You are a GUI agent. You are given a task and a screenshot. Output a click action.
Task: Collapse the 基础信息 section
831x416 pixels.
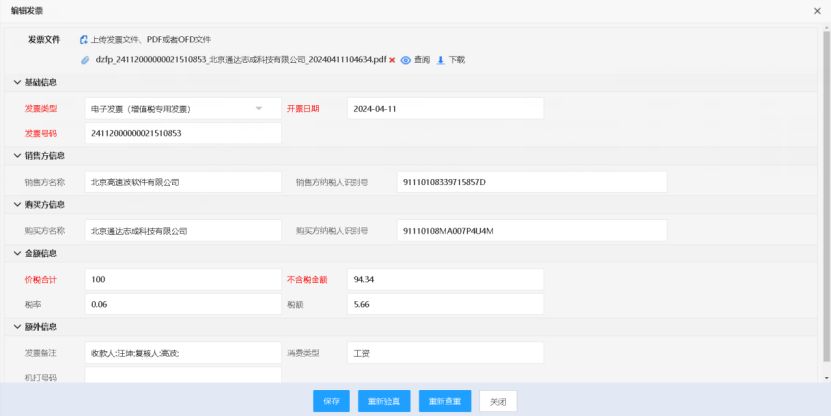click(16, 82)
